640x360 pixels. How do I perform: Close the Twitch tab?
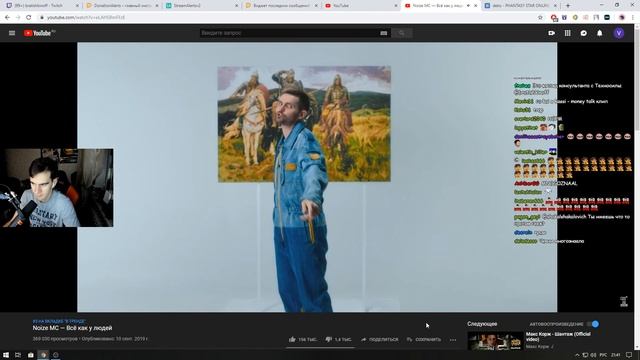(x=77, y=6)
